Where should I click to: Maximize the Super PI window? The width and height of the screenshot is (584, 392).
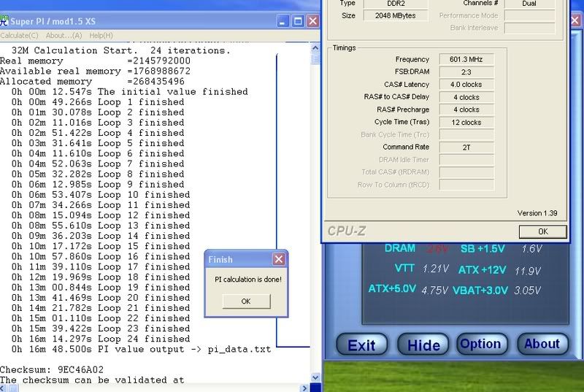[x=298, y=21]
